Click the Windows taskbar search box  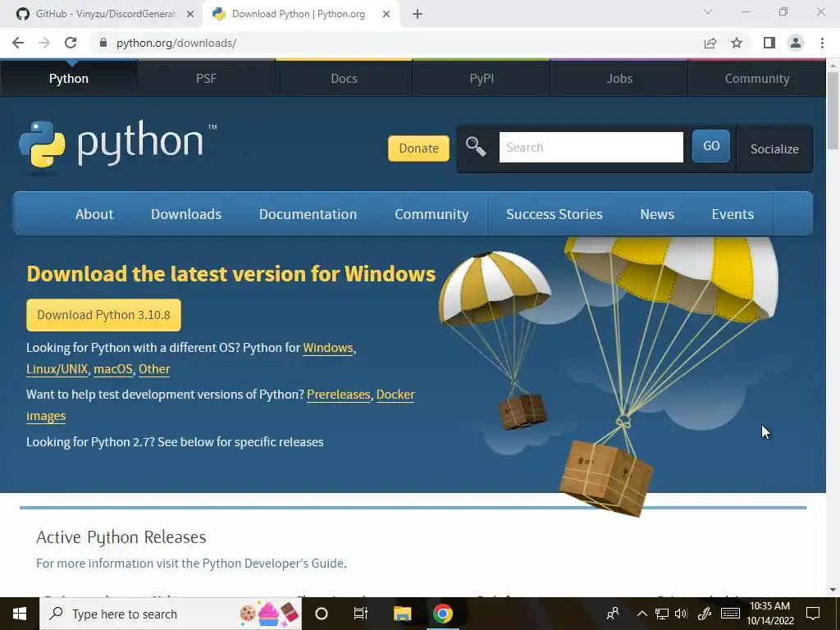(x=171, y=614)
